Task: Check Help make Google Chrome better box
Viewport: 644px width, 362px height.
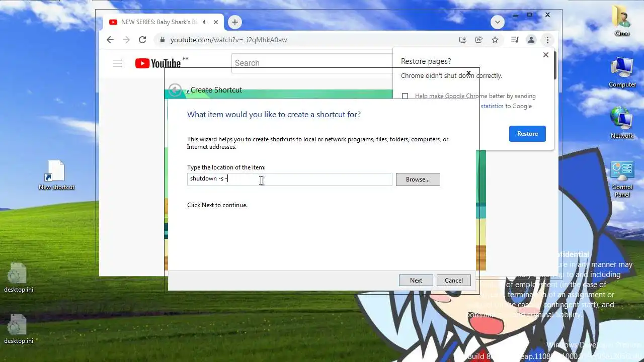Action: tap(405, 96)
